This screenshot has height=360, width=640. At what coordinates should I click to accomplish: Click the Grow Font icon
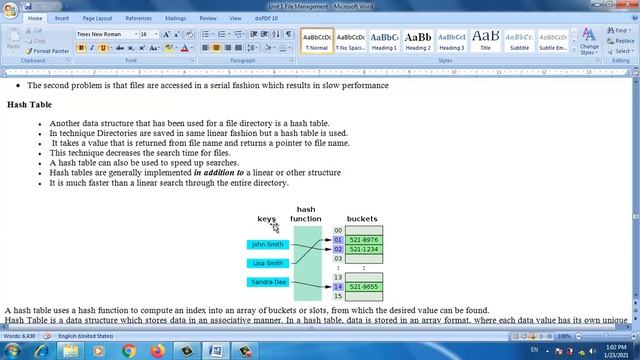(166, 35)
